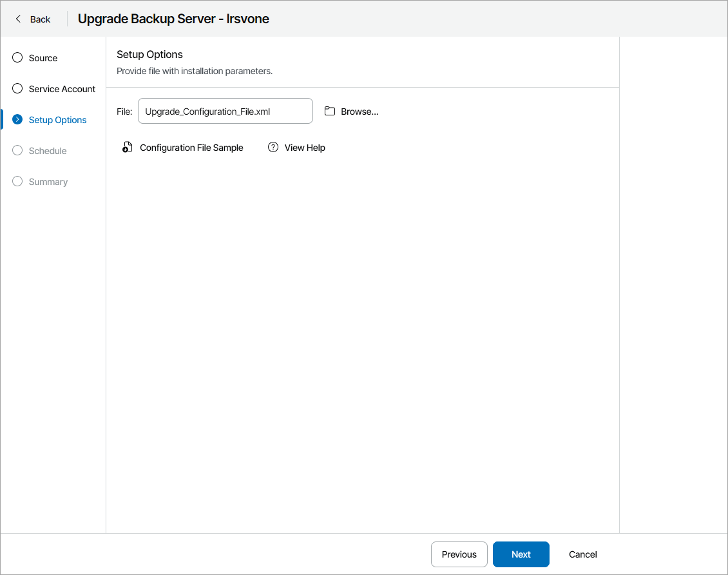Image resolution: width=728 pixels, height=575 pixels.
Task: Click the Back text in the header
Action: click(x=40, y=19)
